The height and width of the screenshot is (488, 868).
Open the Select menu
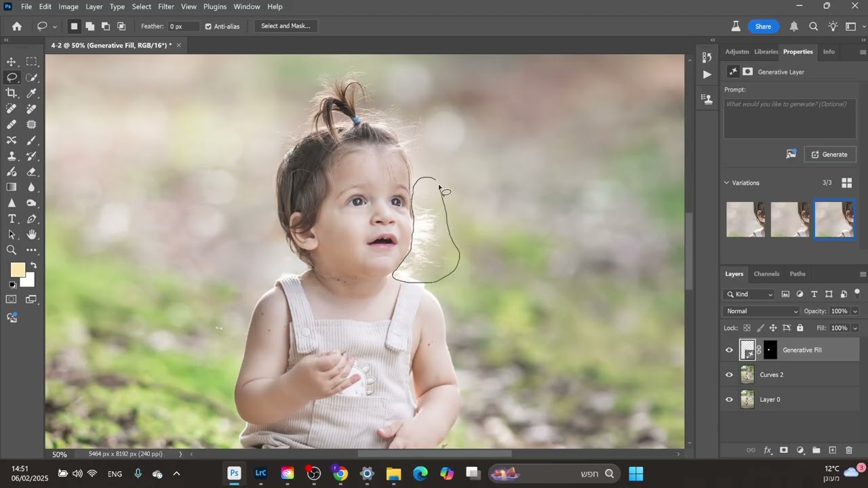(142, 7)
